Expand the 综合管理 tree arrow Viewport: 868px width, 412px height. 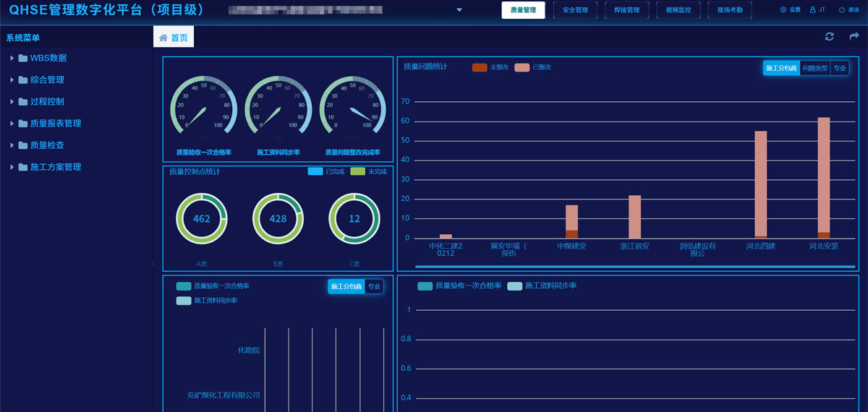[12, 80]
